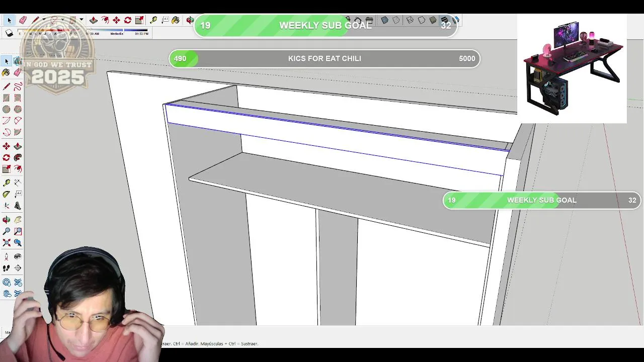Screen dimensions: 644x362
Task: Expand the Line tool dropdown arrow
Action: [44, 20]
